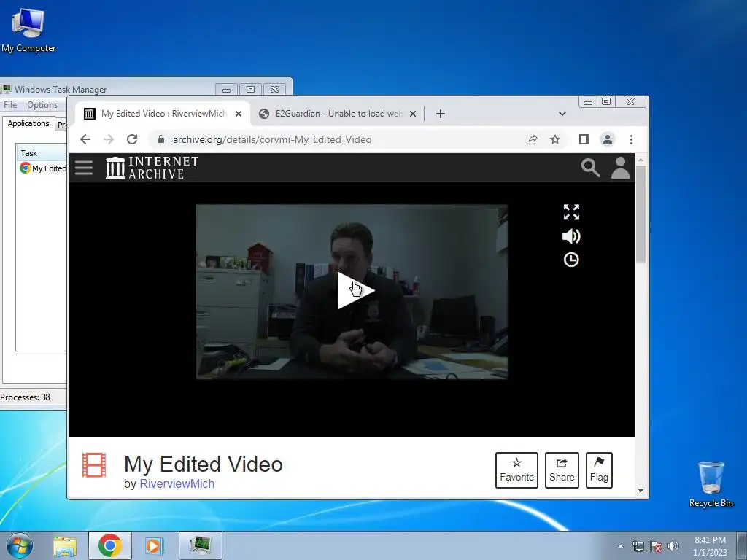Open the Internet Archive hamburger menu
This screenshot has width=747, height=560.
pyautogui.click(x=84, y=168)
